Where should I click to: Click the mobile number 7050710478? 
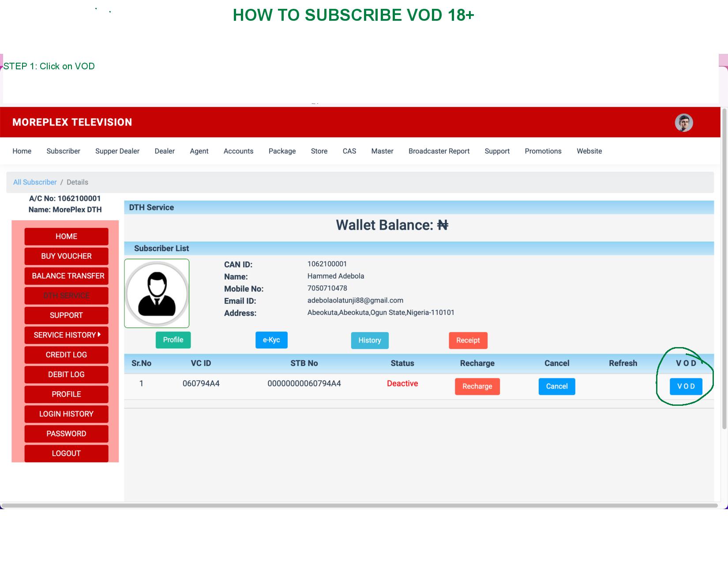pyautogui.click(x=327, y=288)
